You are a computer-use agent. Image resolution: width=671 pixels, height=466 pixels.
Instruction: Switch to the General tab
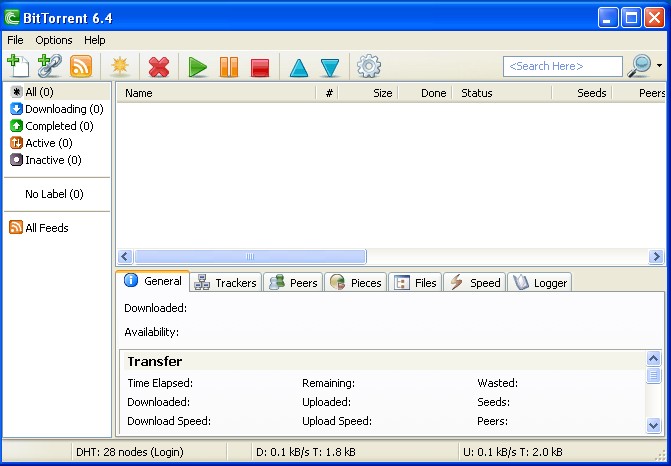coord(153,281)
